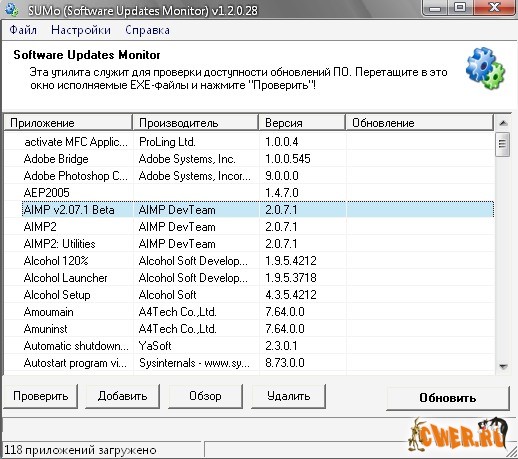Select the Alcohol 120% row
The image size is (518, 459).
tap(249, 261)
